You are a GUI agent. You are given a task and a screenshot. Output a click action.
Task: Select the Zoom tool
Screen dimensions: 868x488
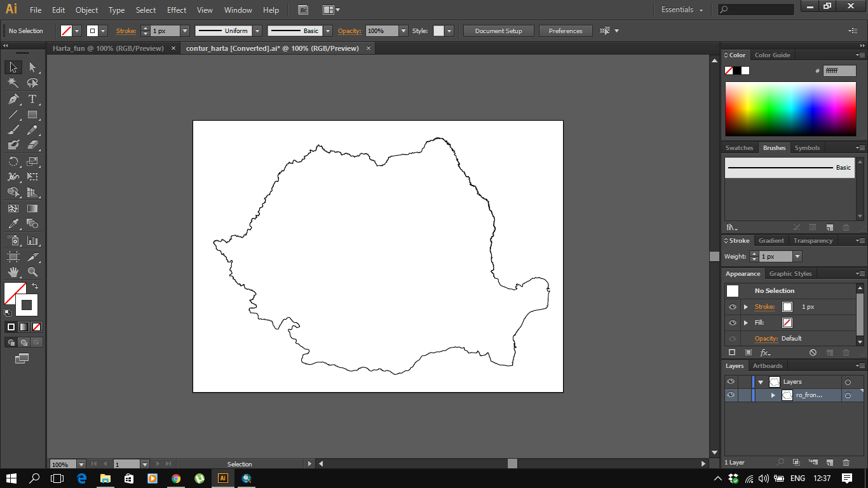(x=32, y=272)
